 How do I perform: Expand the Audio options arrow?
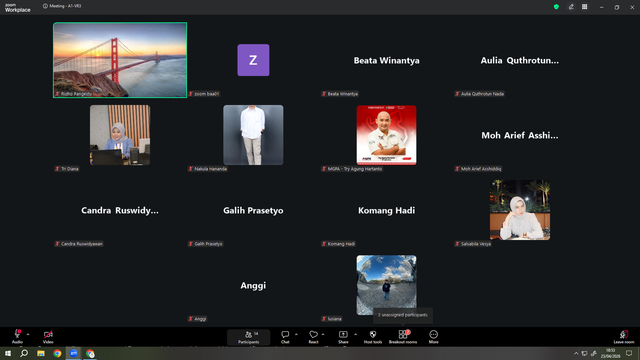[x=28, y=335]
